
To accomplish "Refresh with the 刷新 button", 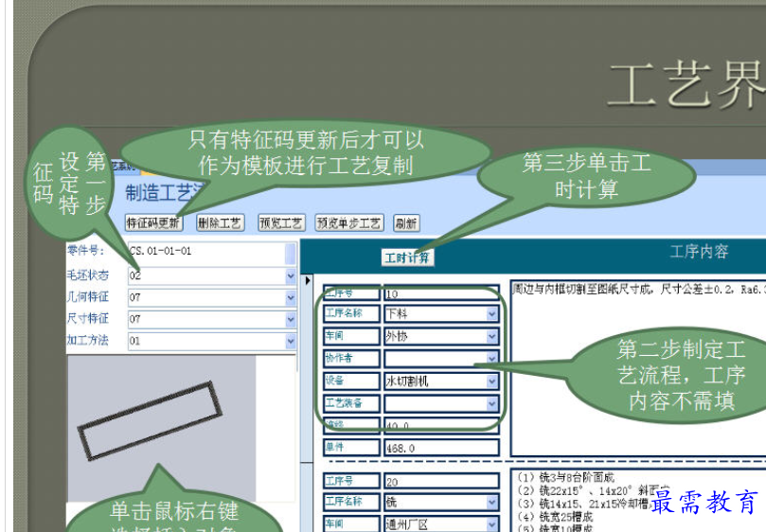I will 406,223.
